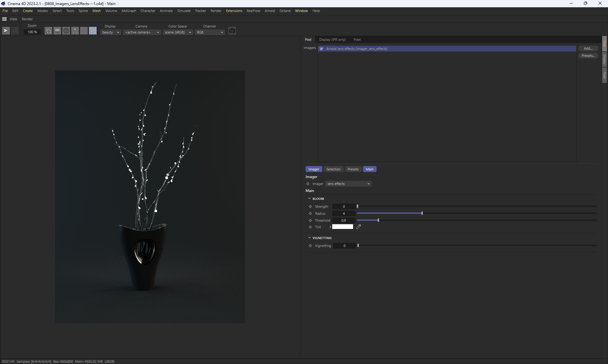Viewport: 608px width, 364px height.
Task: Click the camera-with-frame toolbar icon
Action: (x=48, y=31)
